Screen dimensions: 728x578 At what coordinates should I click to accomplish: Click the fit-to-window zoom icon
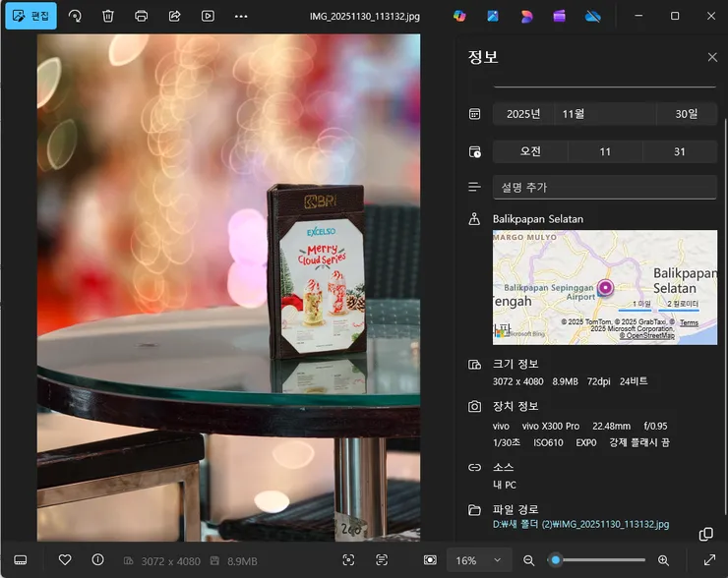point(430,560)
